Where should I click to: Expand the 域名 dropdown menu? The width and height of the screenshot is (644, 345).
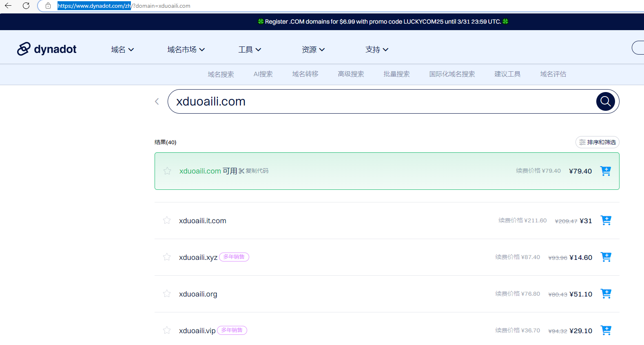click(x=122, y=50)
